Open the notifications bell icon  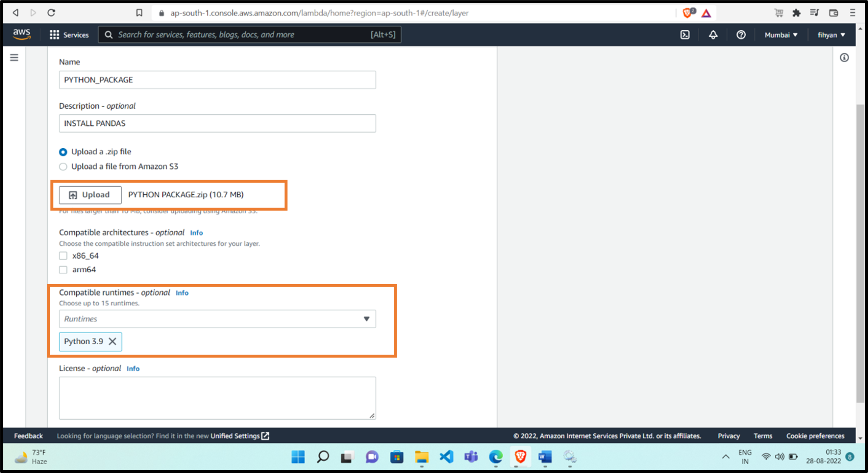point(713,35)
